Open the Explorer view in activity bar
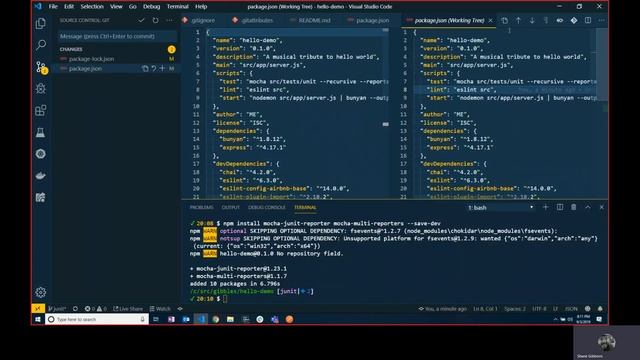The width and height of the screenshot is (640, 360). 40,23
